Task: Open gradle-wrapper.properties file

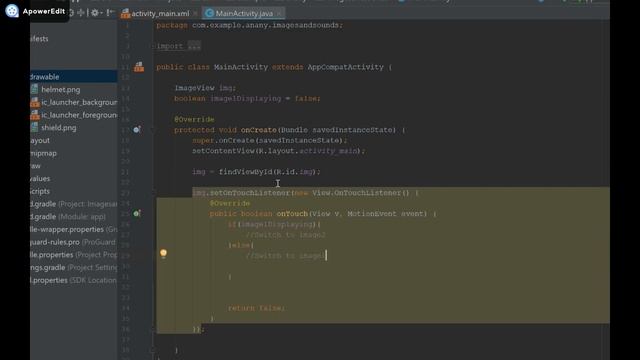Action: coord(73,229)
